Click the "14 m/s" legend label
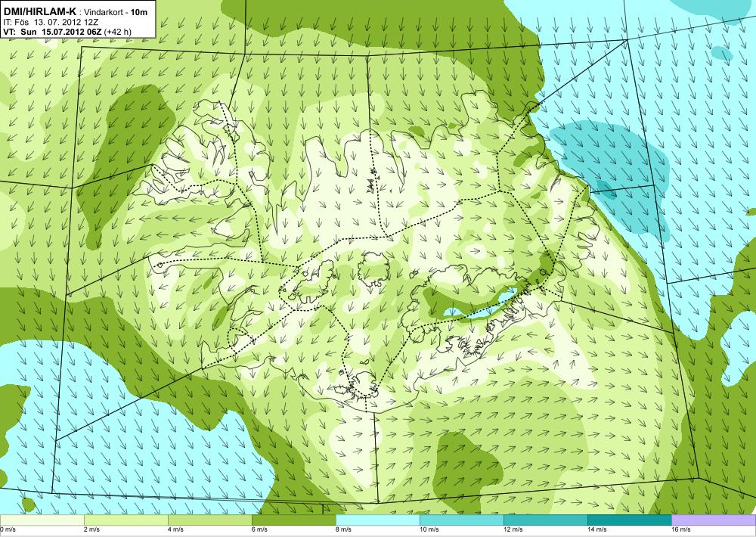The image size is (756, 537). (x=597, y=529)
